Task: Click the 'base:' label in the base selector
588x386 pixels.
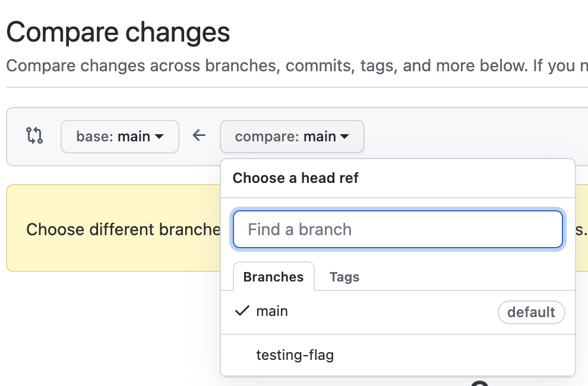Action: (x=95, y=137)
